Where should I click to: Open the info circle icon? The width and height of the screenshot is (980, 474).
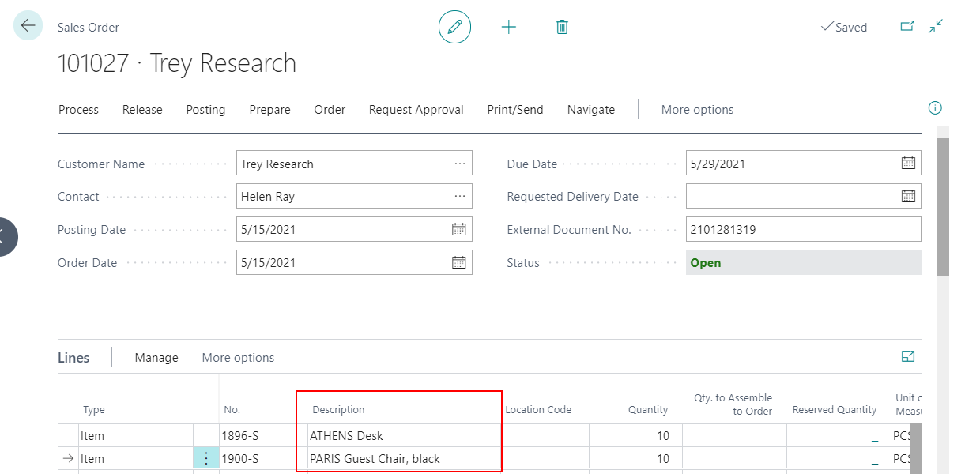point(934,108)
